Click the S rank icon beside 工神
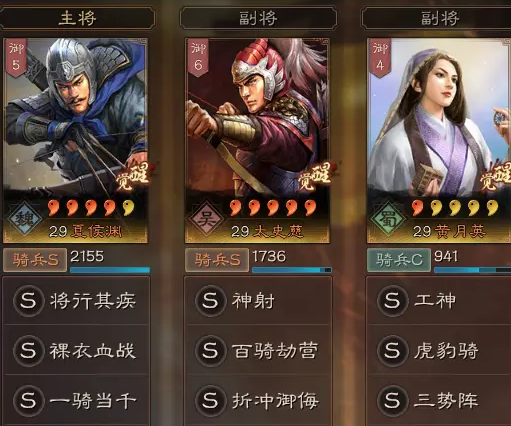This screenshot has height=426, width=511. [x=393, y=300]
